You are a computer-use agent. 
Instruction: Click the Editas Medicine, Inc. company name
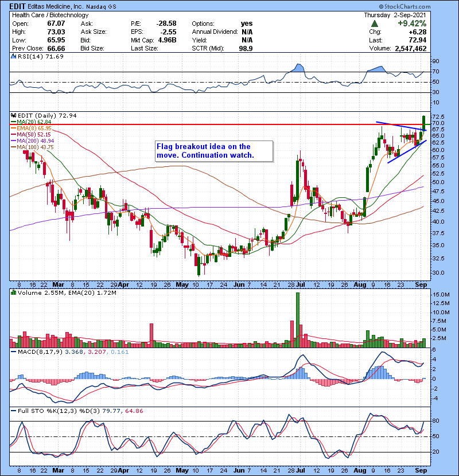[x=55, y=6]
